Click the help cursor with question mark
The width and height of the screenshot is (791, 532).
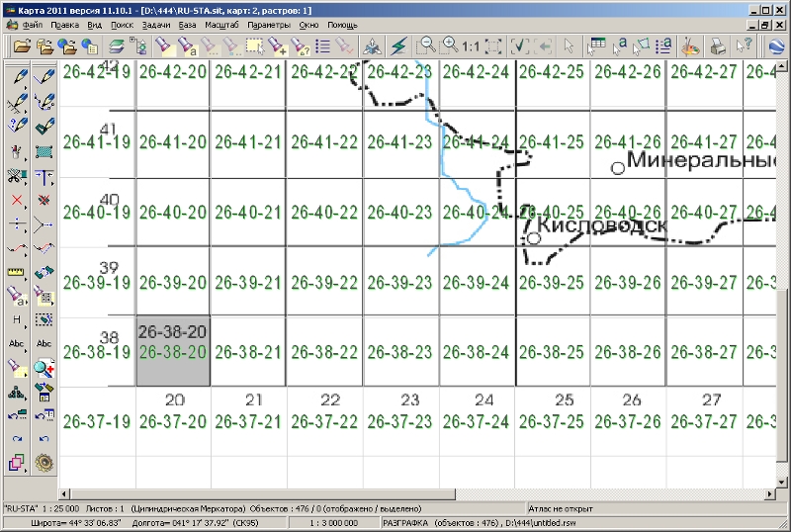744,46
